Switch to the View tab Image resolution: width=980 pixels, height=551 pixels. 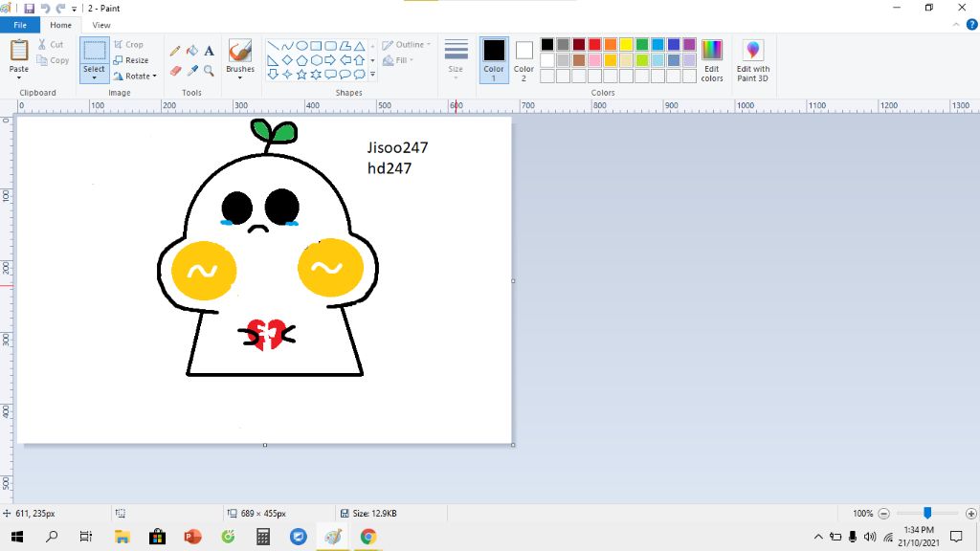coord(101,25)
